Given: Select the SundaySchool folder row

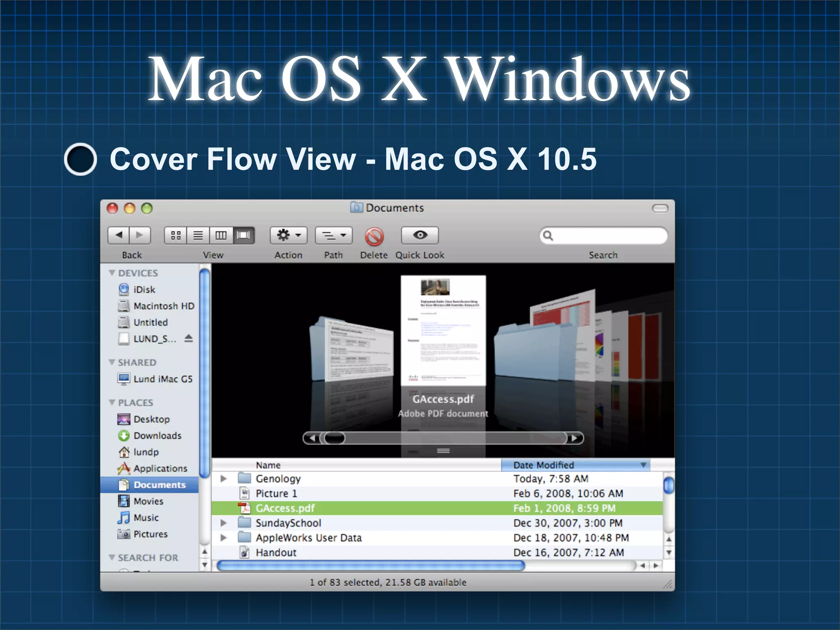Looking at the screenshot, I should click(x=437, y=523).
